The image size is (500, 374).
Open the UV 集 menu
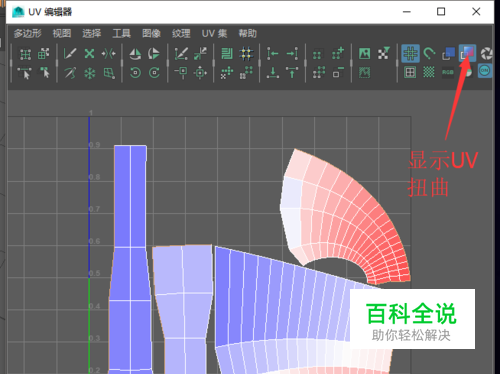click(x=214, y=33)
